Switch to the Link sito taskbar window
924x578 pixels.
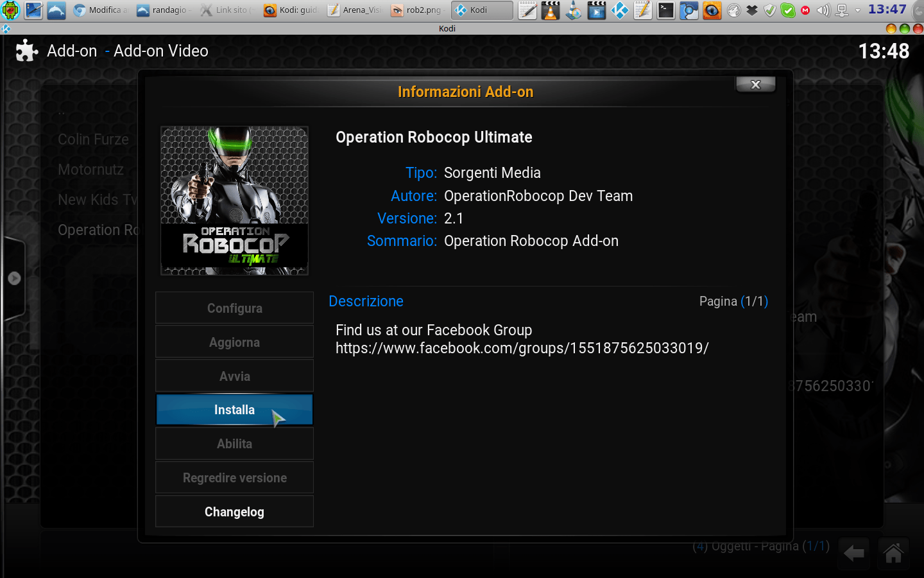coord(227,10)
